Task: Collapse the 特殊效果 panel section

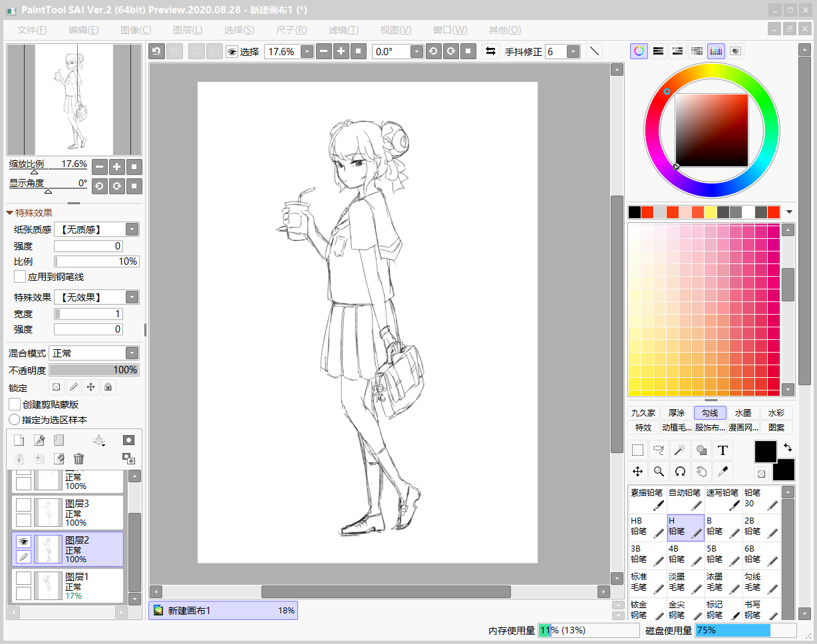Action: point(9,213)
